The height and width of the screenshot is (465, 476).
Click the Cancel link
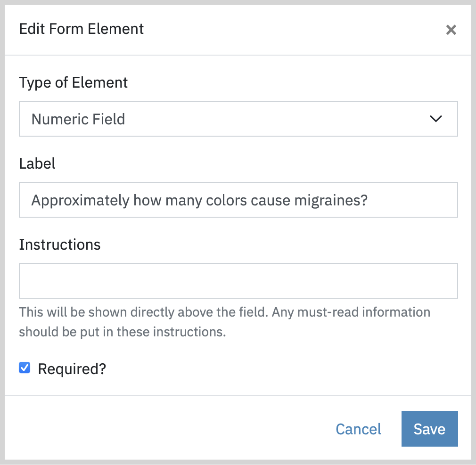point(358,429)
